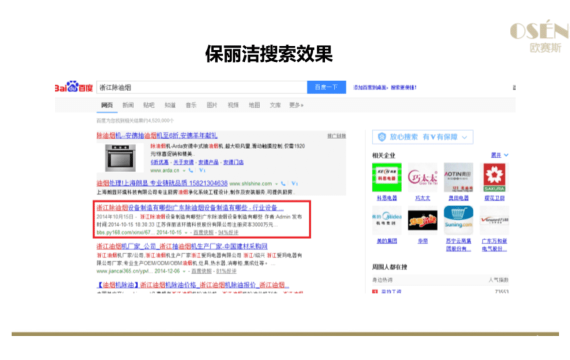Click the 推广链接 label link
Image resolution: width=570 pixels, height=360 pixels.
[x=336, y=136]
